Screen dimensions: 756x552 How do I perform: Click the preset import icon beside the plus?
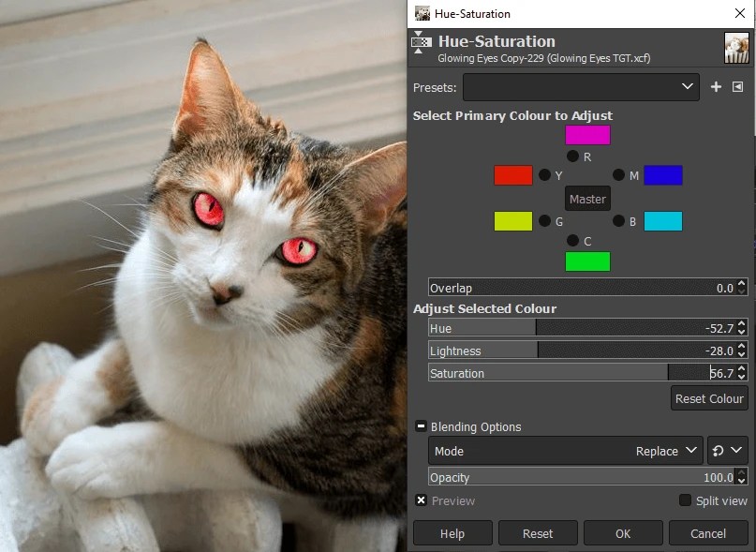[x=738, y=86]
